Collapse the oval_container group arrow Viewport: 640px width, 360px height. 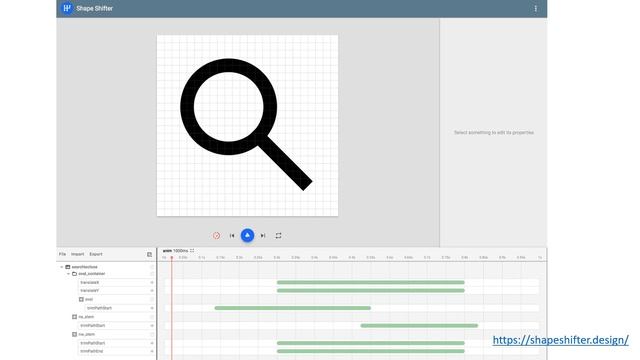click(x=69, y=274)
